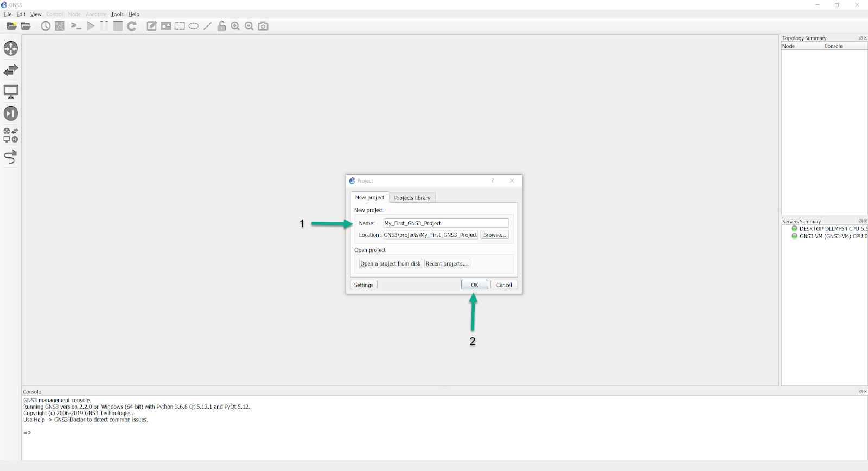Select the Add a link cable tool
Viewport: 868px width, 471px height.
(x=11, y=157)
